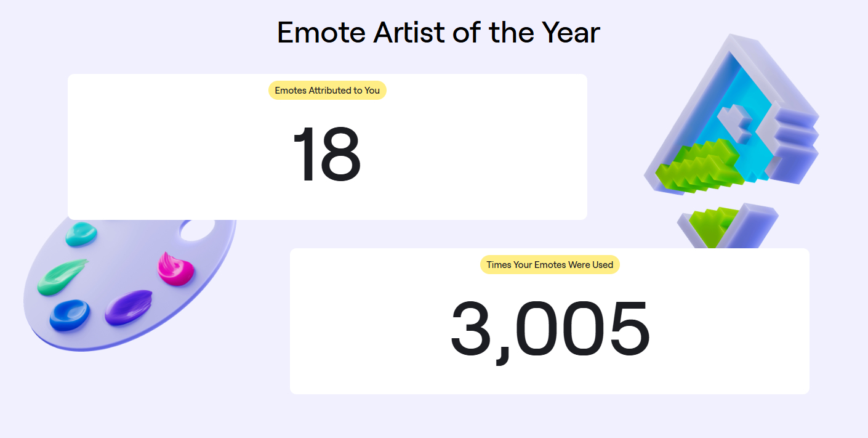Select the green paint smear on the palette
Screen dimensions: 868x438
point(62,277)
